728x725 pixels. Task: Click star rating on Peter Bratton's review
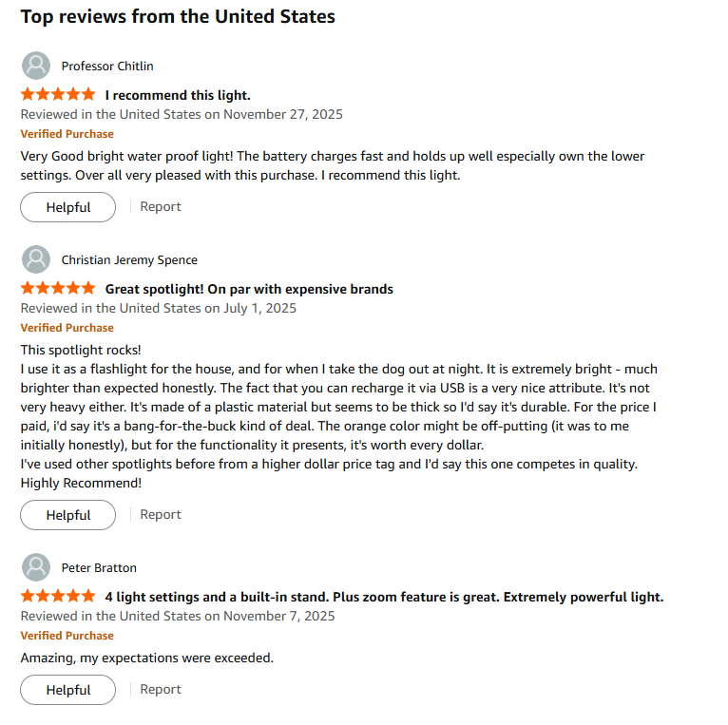coord(58,597)
